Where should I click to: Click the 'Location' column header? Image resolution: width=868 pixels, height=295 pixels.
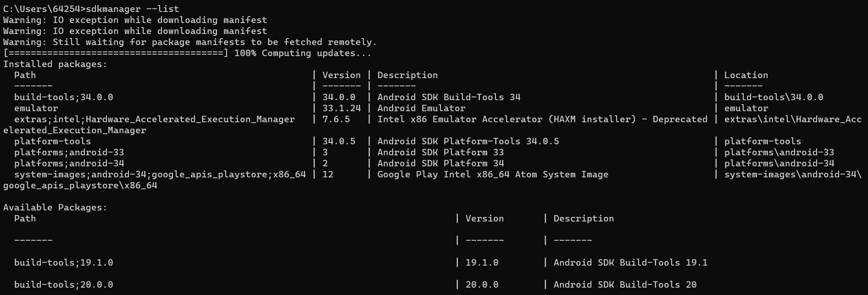[746, 75]
